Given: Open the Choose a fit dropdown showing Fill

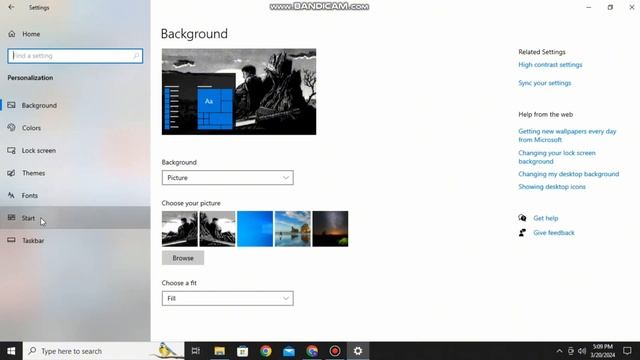Looking at the screenshot, I should click(x=227, y=298).
